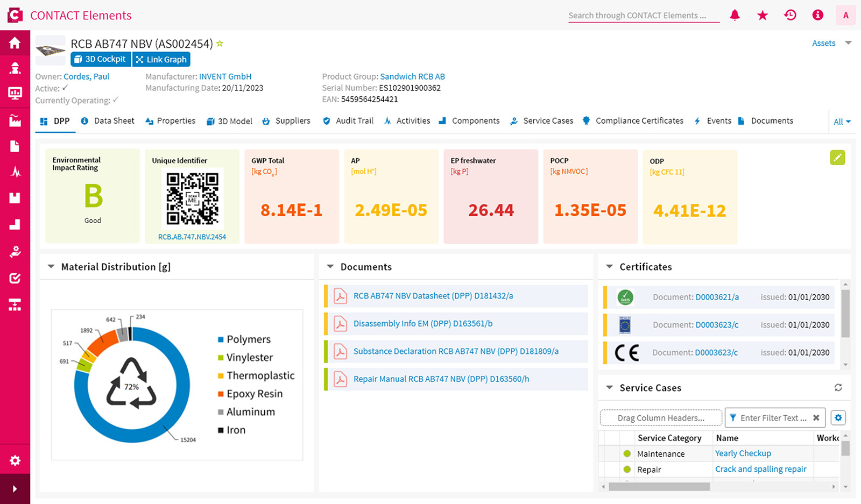Collapse the Material Distribution panel
861x504 pixels.
[51, 267]
